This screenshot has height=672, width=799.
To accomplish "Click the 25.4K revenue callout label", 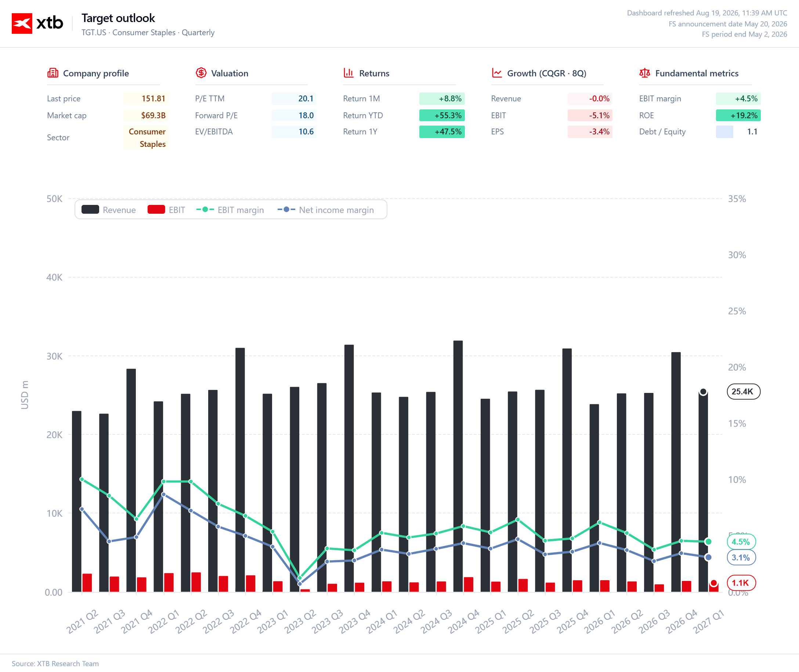I will tap(744, 391).
